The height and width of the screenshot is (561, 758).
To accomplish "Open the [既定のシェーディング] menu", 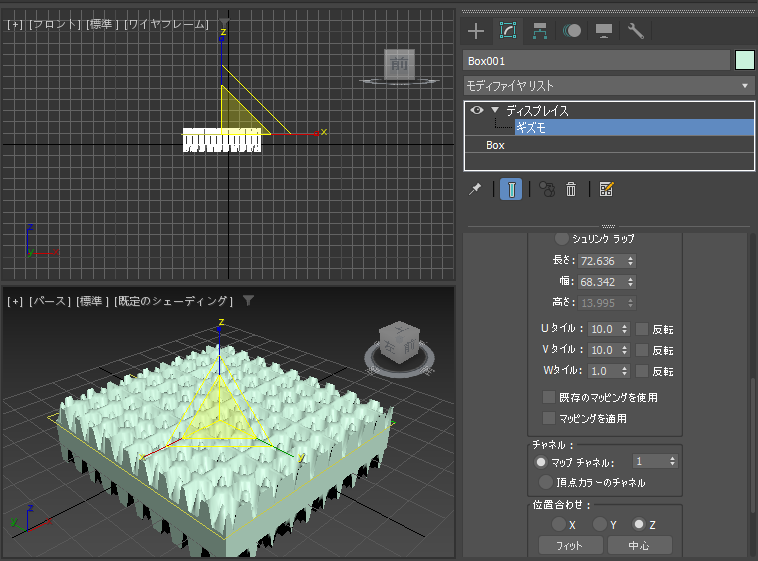I will [174, 301].
